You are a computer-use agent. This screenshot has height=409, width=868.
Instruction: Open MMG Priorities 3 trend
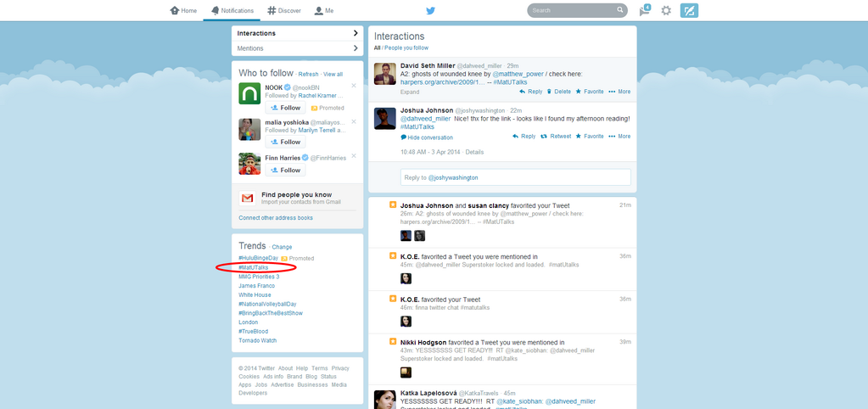coord(259,277)
